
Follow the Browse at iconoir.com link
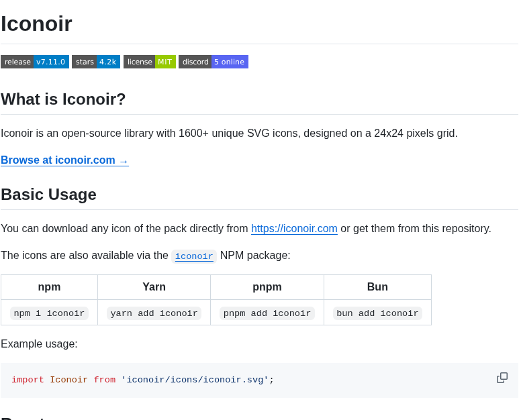pos(64,160)
